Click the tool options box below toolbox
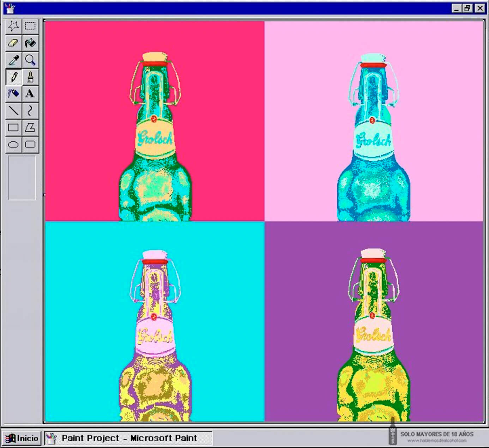Viewport: 489px width, 448px height. point(22,178)
